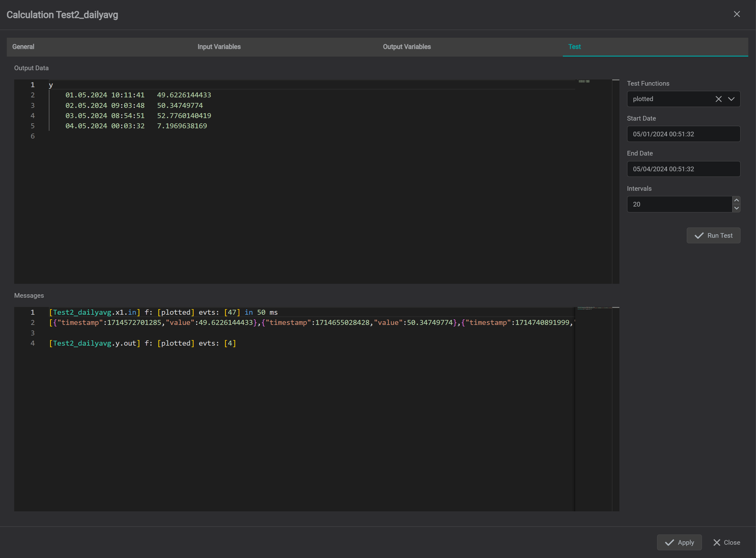Click the Start Date input field
The height and width of the screenshot is (558, 756).
683,134
